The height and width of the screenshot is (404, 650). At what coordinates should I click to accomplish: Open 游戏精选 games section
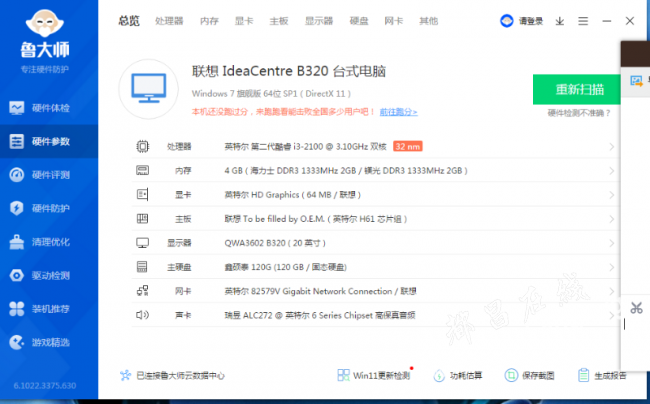[49, 342]
